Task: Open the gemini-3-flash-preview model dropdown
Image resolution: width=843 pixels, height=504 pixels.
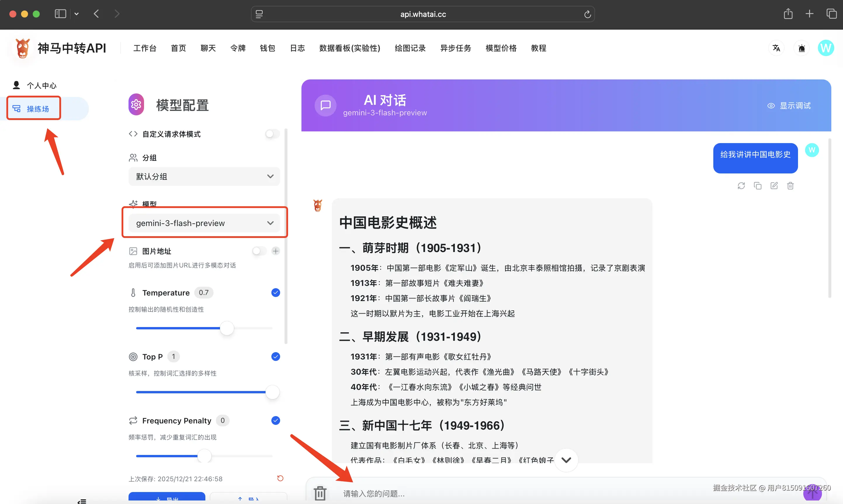Action: 204,223
